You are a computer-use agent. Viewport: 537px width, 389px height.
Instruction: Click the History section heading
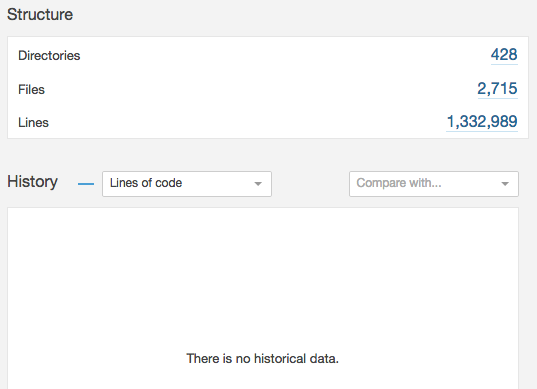[33, 182]
